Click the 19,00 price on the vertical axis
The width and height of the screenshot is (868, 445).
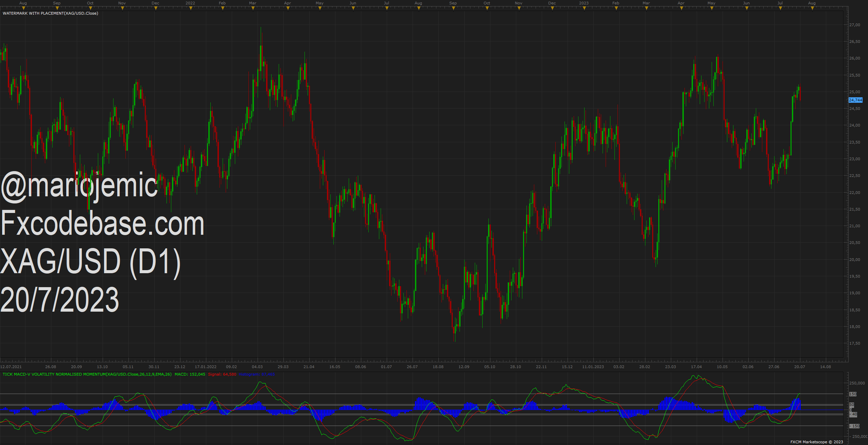855,293
